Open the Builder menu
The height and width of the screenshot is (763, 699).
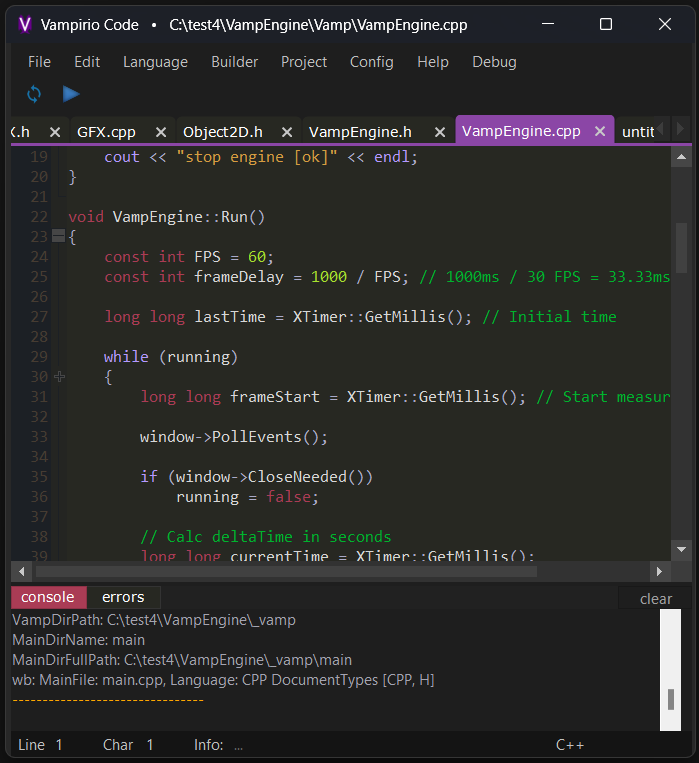click(234, 62)
